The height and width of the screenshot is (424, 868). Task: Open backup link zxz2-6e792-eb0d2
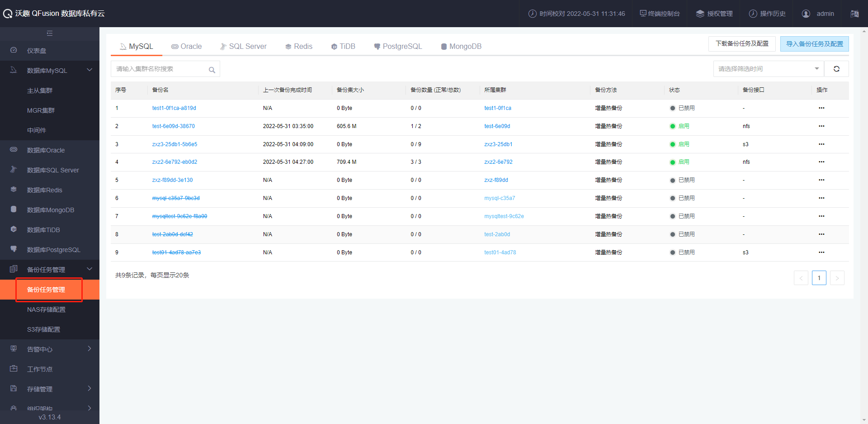(175, 162)
